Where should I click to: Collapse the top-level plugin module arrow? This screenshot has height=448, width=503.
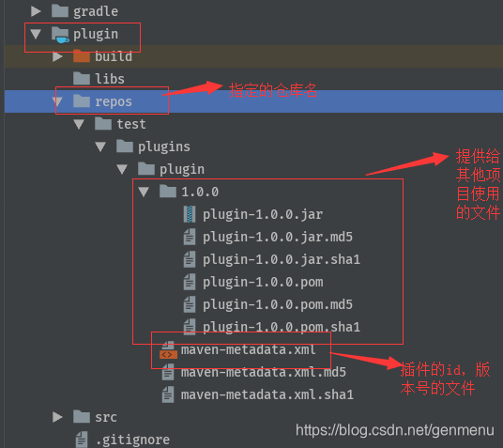[x=36, y=34]
